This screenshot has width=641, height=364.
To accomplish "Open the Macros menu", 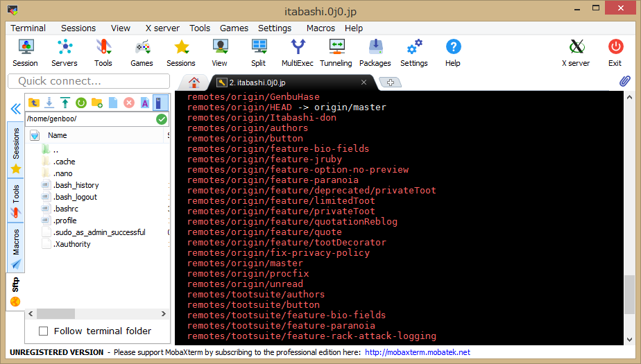I will tap(320, 28).
